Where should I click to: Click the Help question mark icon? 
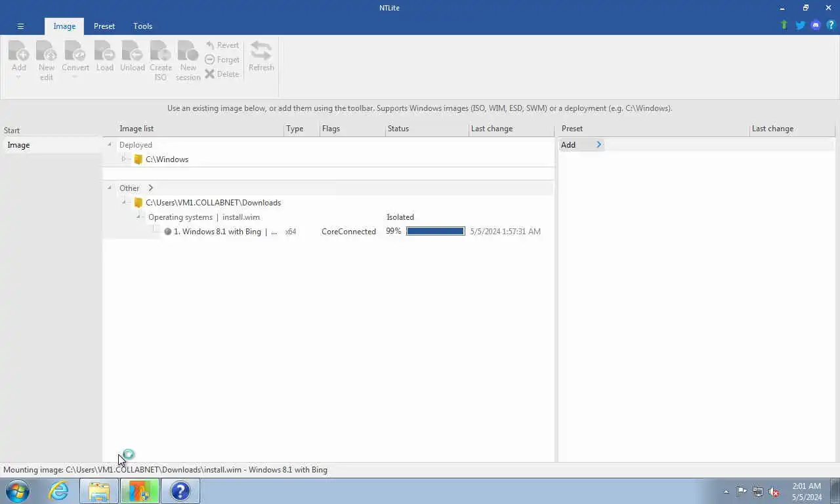point(830,25)
